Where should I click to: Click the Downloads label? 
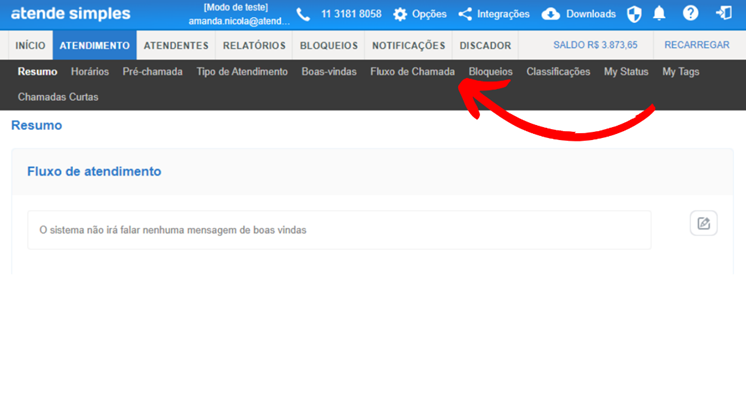point(591,14)
